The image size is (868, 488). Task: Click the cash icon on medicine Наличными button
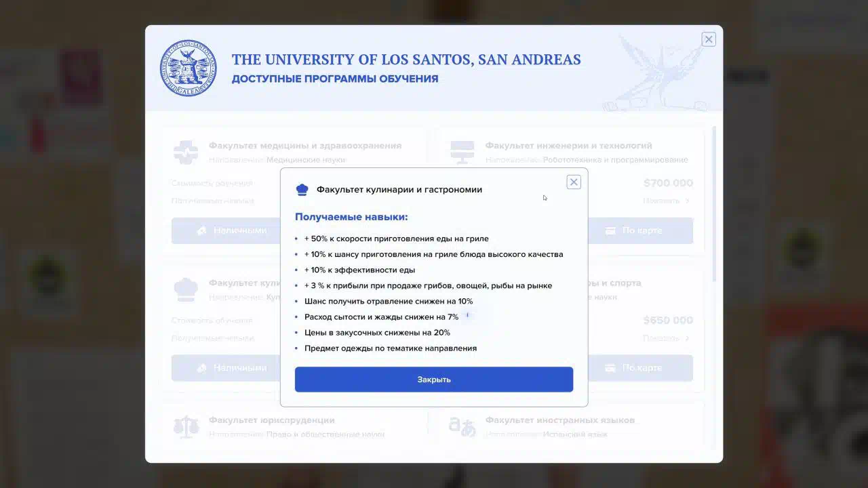(x=201, y=230)
